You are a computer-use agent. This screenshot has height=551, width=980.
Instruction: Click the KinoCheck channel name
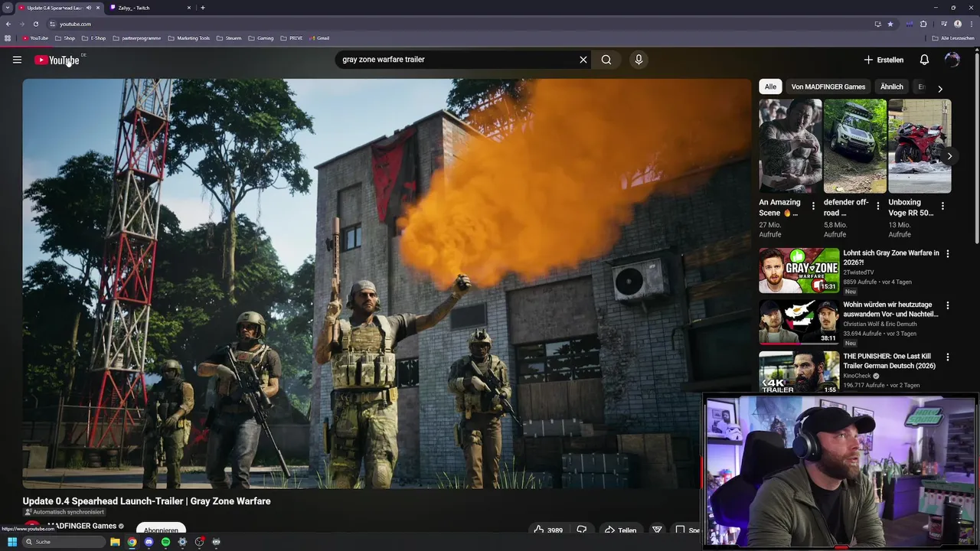coord(857,376)
